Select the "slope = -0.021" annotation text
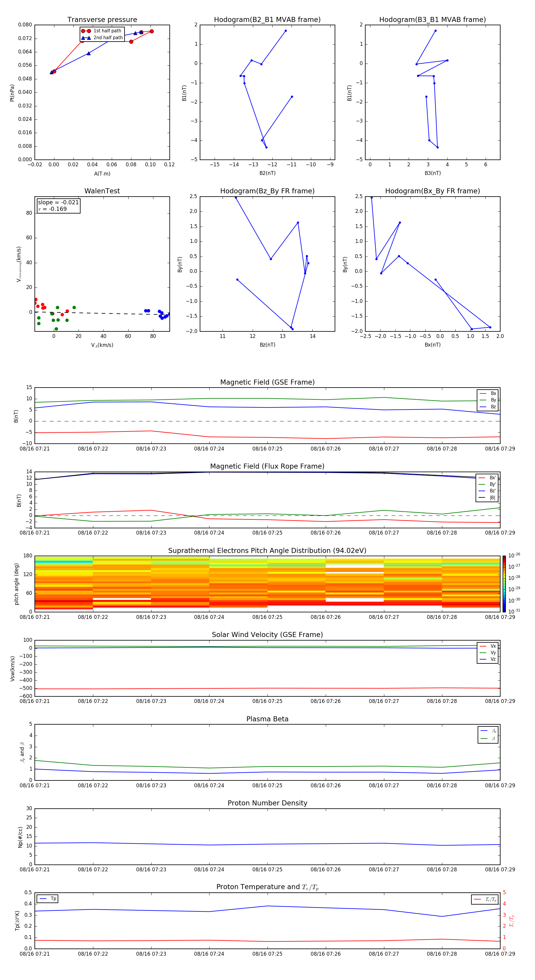 (58, 203)
